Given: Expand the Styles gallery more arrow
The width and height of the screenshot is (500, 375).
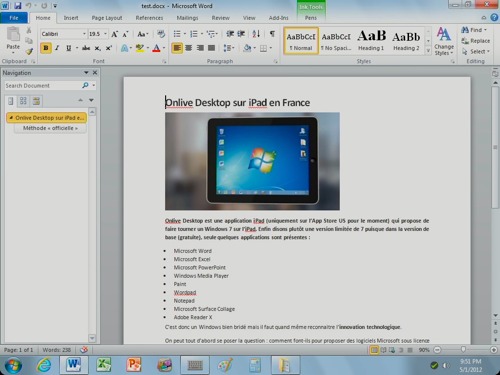Looking at the screenshot, I should [x=428, y=51].
